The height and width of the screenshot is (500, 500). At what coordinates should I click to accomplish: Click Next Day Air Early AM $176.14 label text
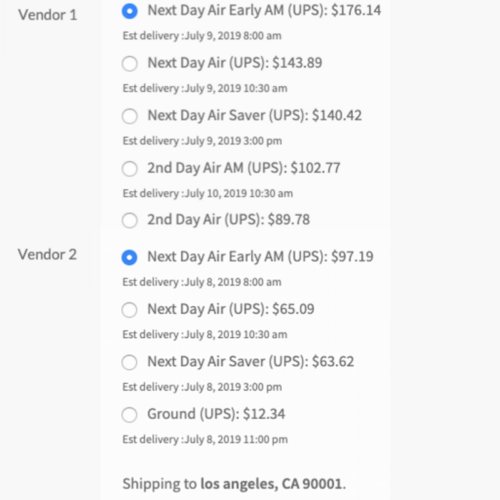tap(264, 11)
